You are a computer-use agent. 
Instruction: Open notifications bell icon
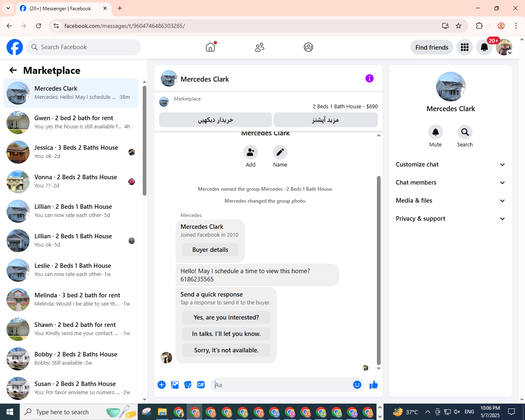(484, 47)
